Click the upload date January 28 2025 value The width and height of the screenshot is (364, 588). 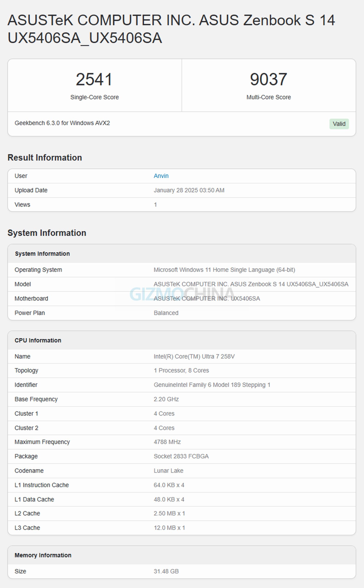click(x=189, y=190)
